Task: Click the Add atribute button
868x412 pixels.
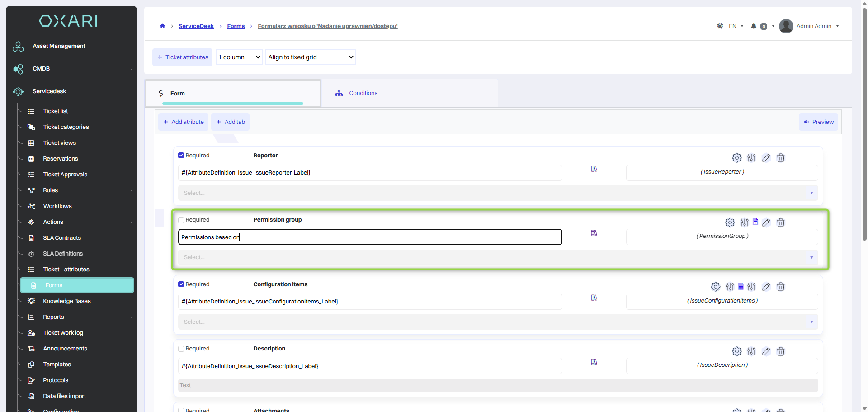Action: (183, 122)
